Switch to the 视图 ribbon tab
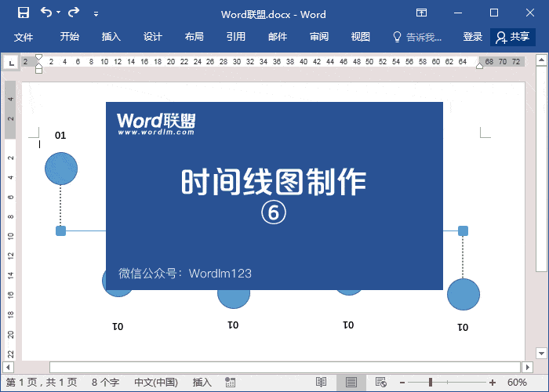The image size is (549, 392). point(360,37)
